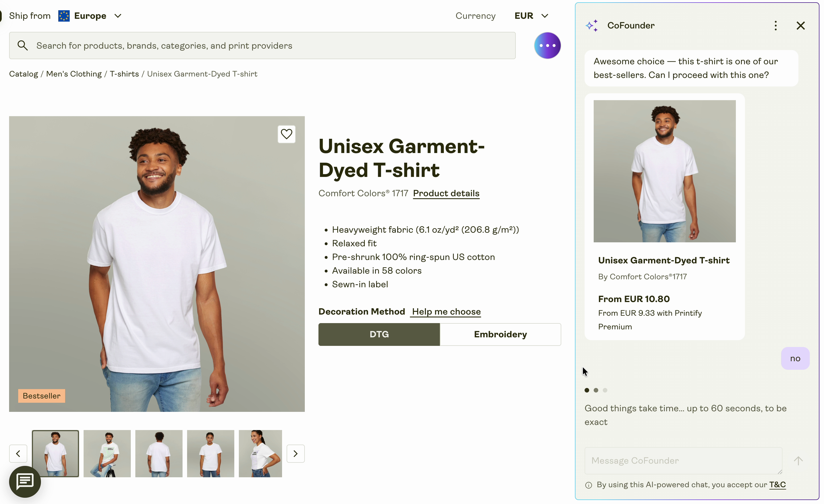
Task: Go to Men's Clothing breadcrumb
Action: pos(74,74)
